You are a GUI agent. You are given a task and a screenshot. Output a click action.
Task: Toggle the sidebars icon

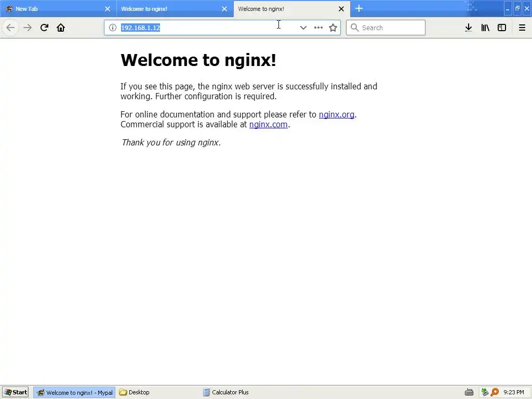[x=502, y=28]
